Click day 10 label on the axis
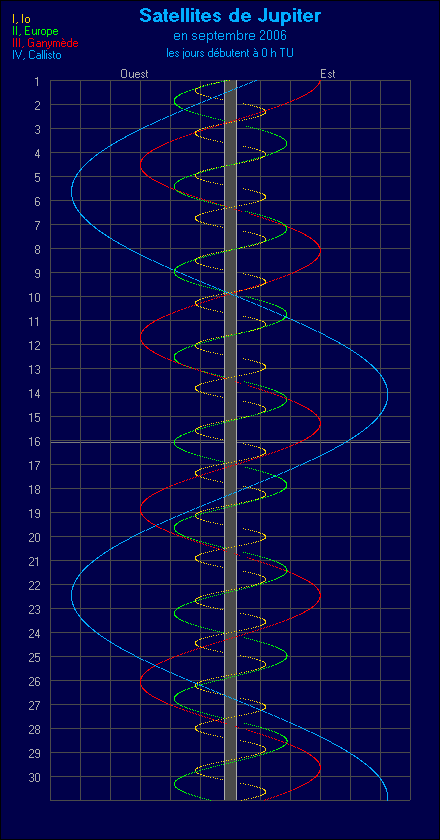The height and width of the screenshot is (840, 440). pyautogui.click(x=34, y=297)
